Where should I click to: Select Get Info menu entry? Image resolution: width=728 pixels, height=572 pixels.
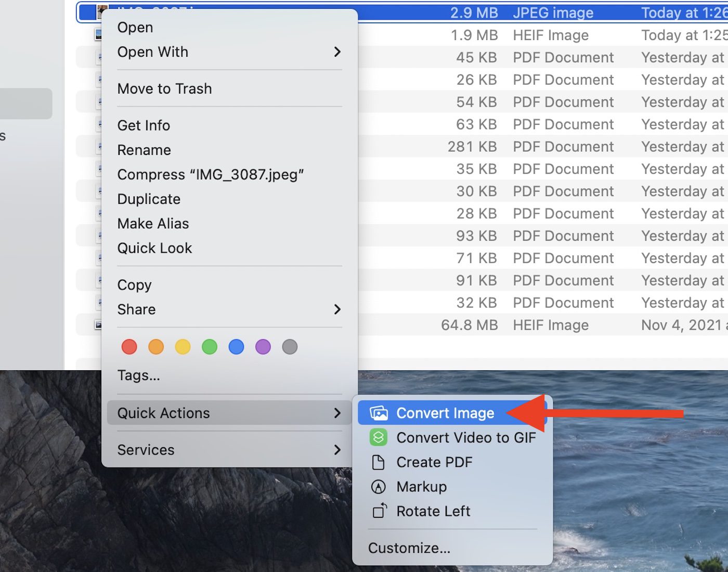pos(144,126)
